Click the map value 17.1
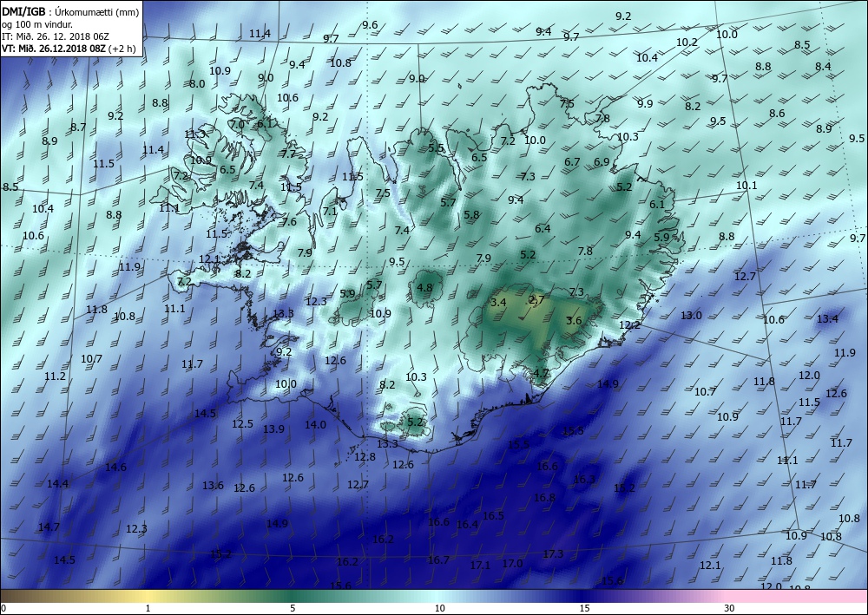 (x=480, y=566)
